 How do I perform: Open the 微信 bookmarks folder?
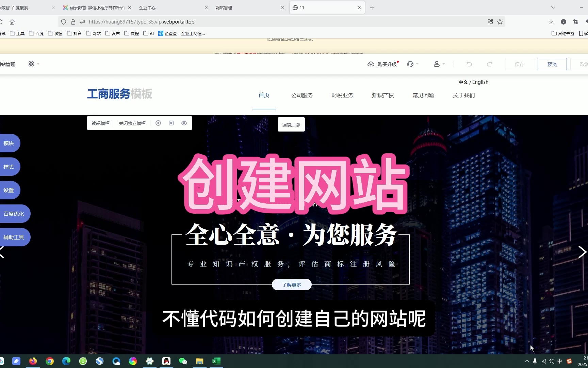pyautogui.click(x=55, y=33)
